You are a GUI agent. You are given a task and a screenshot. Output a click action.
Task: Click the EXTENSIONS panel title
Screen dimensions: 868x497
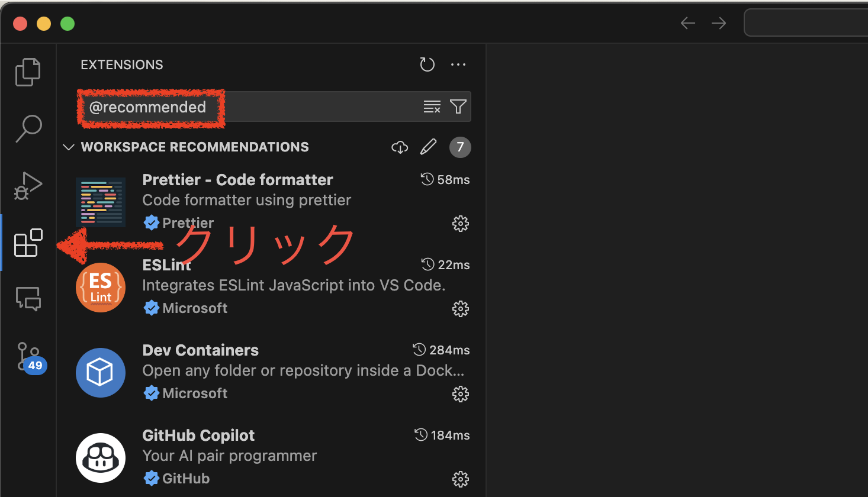[122, 64]
